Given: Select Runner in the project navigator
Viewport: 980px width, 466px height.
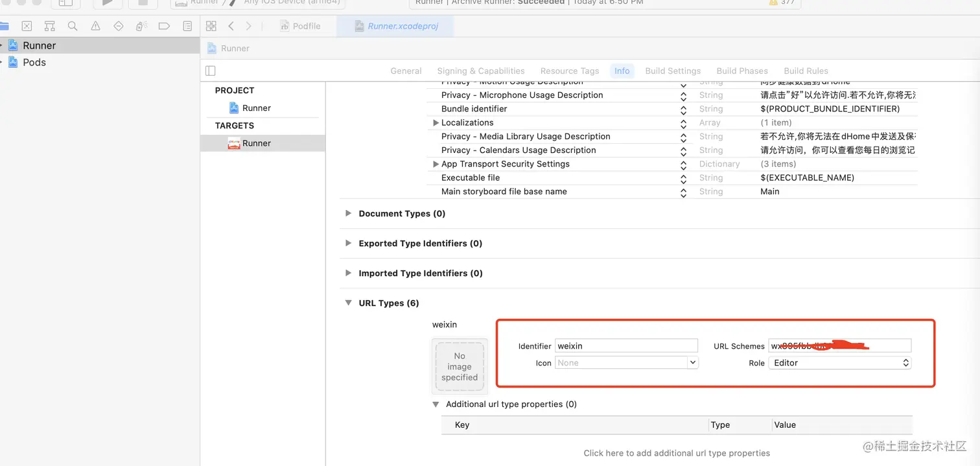Looking at the screenshot, I should point(100,45).
